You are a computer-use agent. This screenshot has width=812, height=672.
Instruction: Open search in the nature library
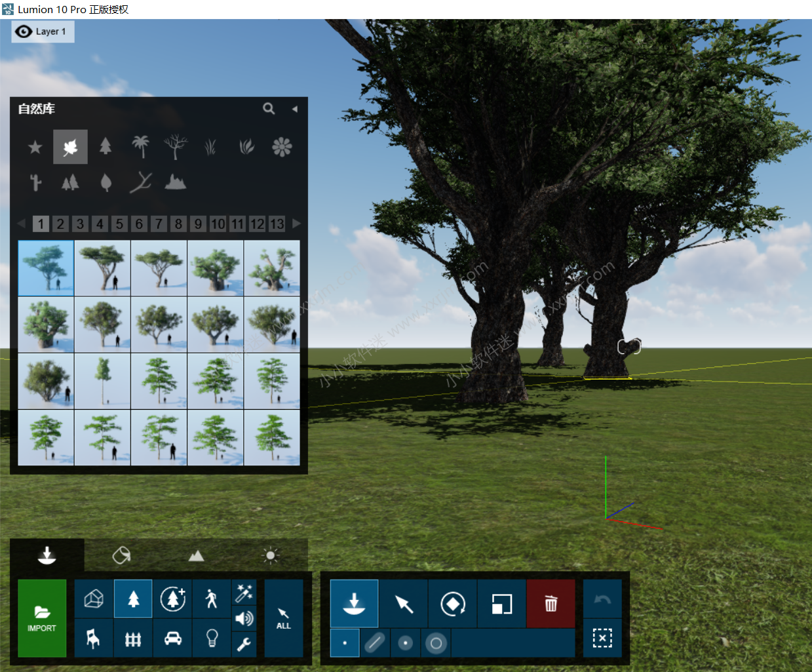269,109
